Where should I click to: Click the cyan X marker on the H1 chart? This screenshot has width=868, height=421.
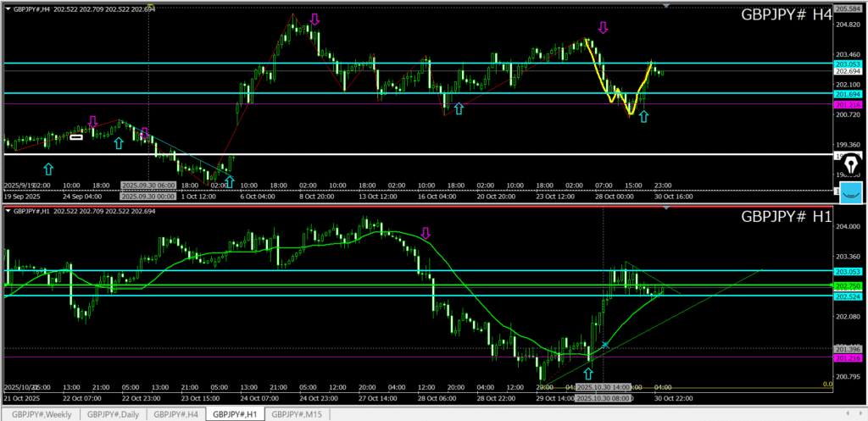coord(605,344)
